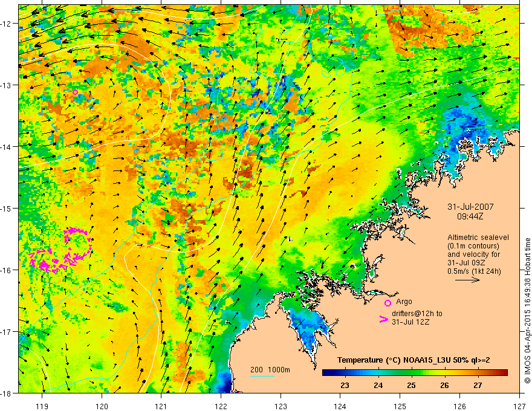Click the colorbar tick label 25
The width and height of the screenshot is (532, 411).
coord(411,386)
